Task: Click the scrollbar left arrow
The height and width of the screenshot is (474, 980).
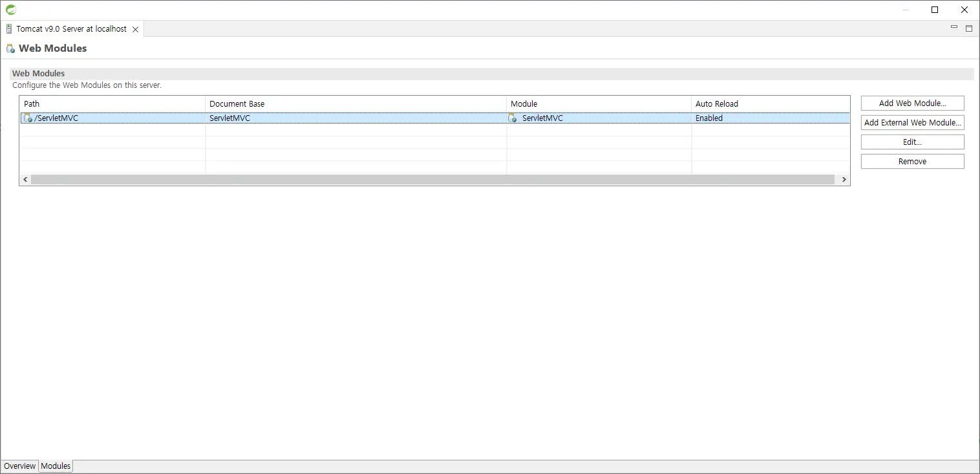Action: click(25, 180)
